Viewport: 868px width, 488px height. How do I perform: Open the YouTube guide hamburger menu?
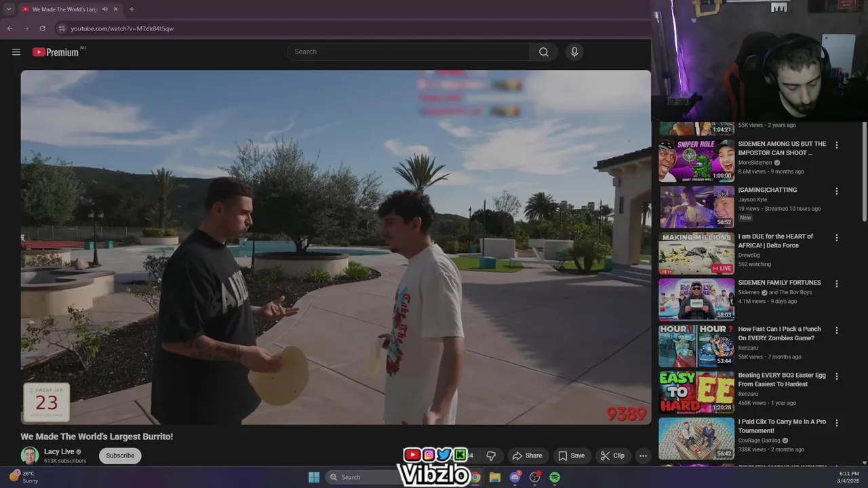[16, 52]
